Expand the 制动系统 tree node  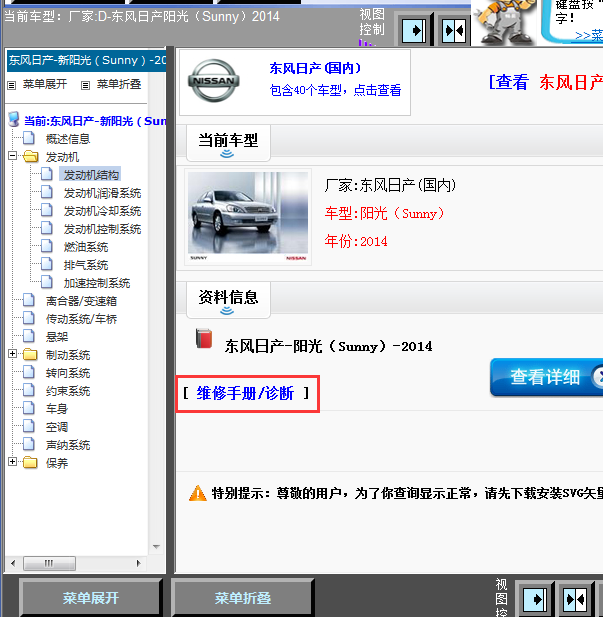(x=12, y=354)
